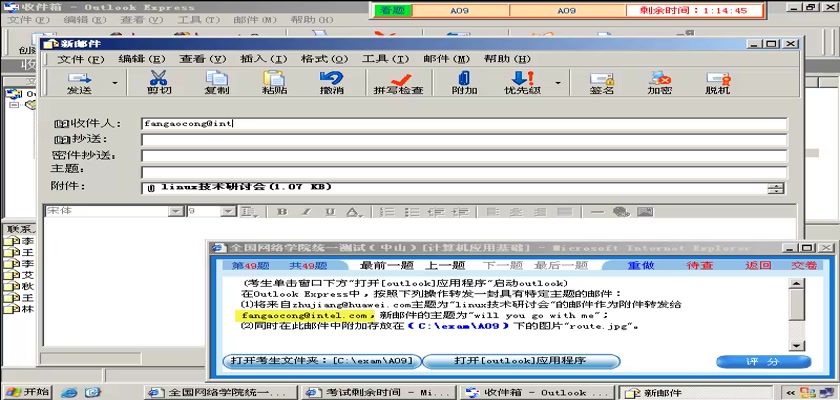Viewport: 840px width, 400px height.
Task: Click 返回 in the exam window
Action: pyautogui.click(x=758, y=266)
